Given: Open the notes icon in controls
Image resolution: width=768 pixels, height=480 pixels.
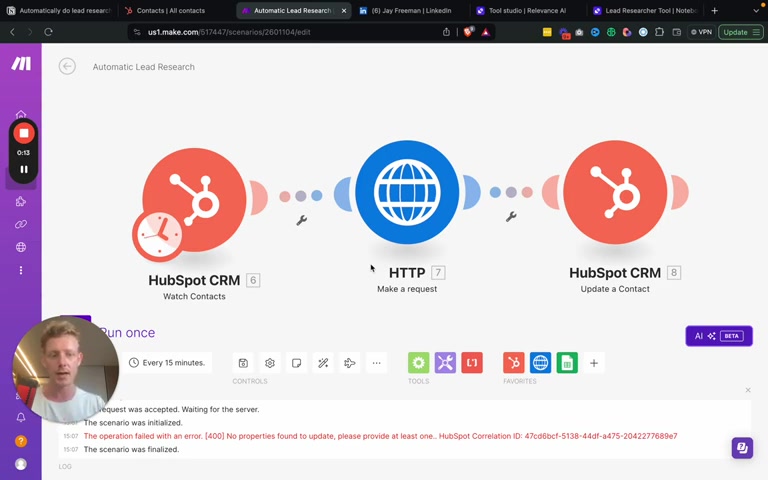Looking at the screenshot, I should (x=296, y=363).
